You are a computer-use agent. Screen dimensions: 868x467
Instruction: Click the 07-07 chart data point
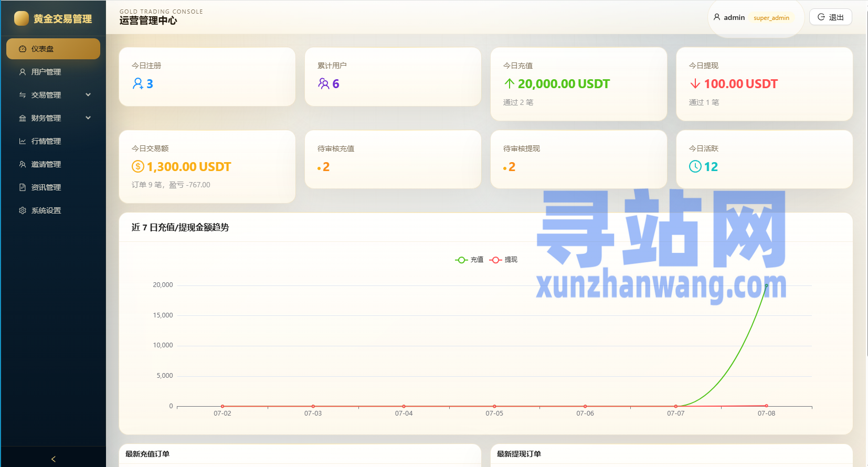coord(676,406)
